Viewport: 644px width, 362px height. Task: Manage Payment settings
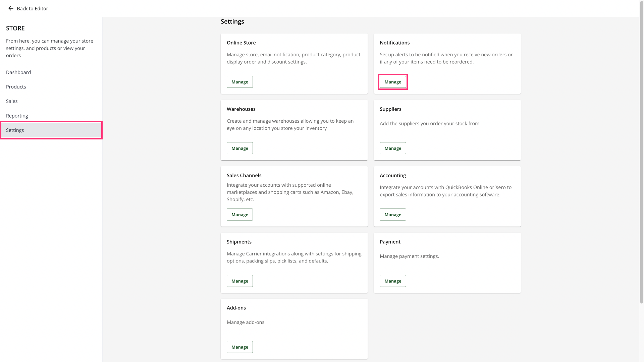(392, 281)
